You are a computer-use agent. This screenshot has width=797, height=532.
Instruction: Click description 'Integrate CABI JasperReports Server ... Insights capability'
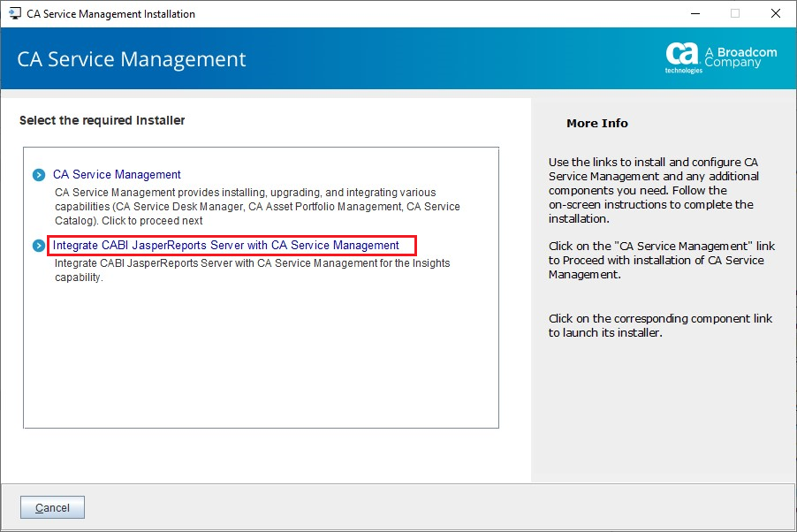pos(252,270)
